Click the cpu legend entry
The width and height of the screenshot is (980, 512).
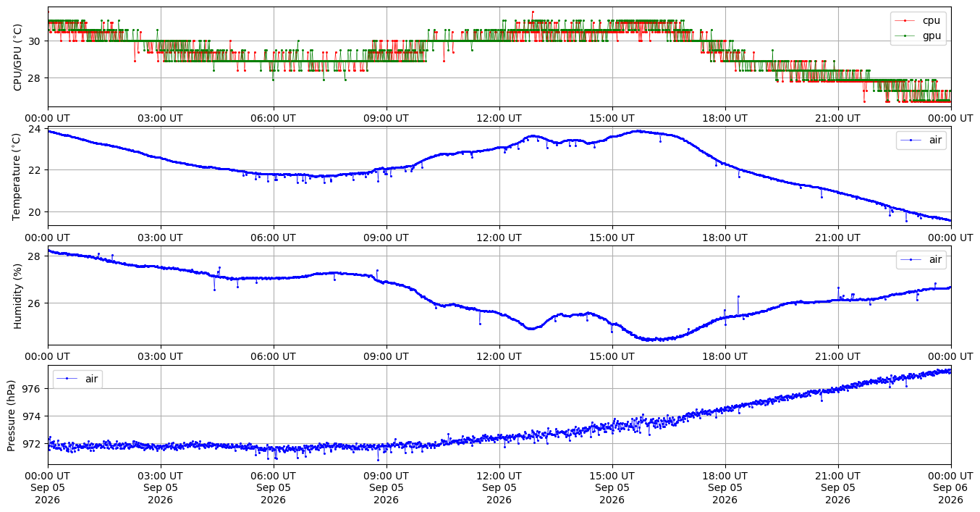(919, 20)
